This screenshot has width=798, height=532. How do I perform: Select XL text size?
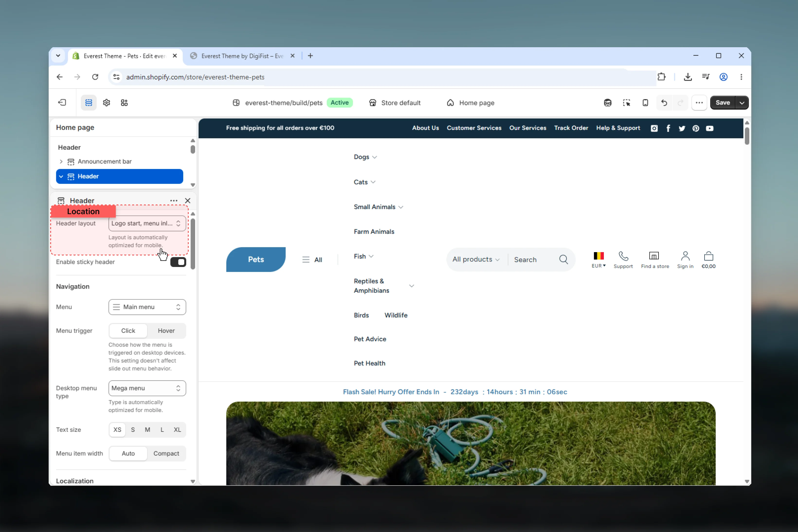pos(177,430)
